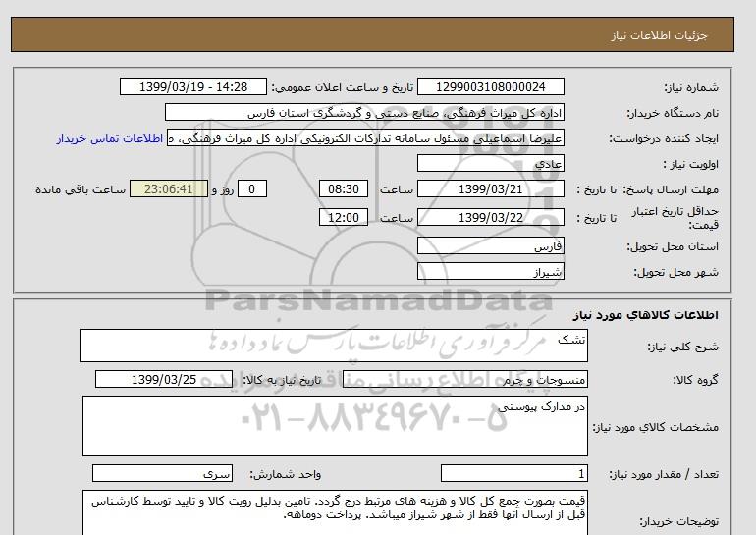Viewport: 756px width, 535px height.
Task: Click the response deadline time 08:30
Action: tap(344, 188)
